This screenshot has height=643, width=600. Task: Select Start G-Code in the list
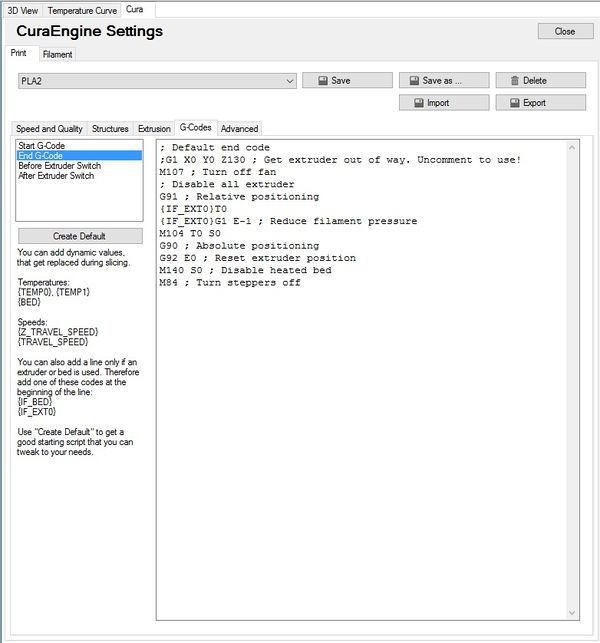point(80,146)
